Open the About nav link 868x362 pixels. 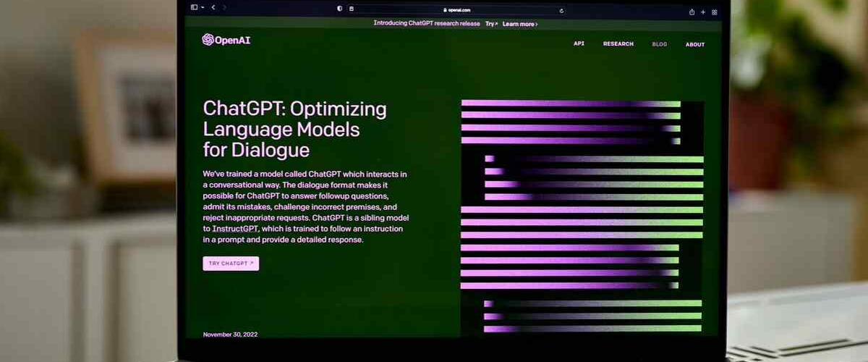pos(694,44)
